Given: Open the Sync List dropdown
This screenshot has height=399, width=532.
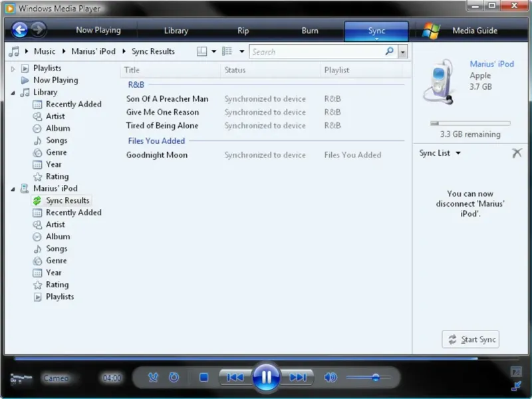Looking at the screenshot, I should tap(440, 153).
